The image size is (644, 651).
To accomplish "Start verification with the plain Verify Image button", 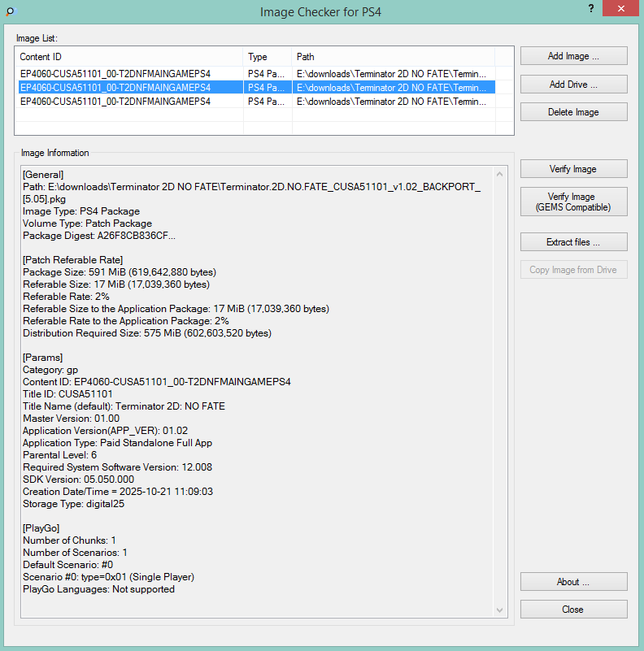I will 573,169.
